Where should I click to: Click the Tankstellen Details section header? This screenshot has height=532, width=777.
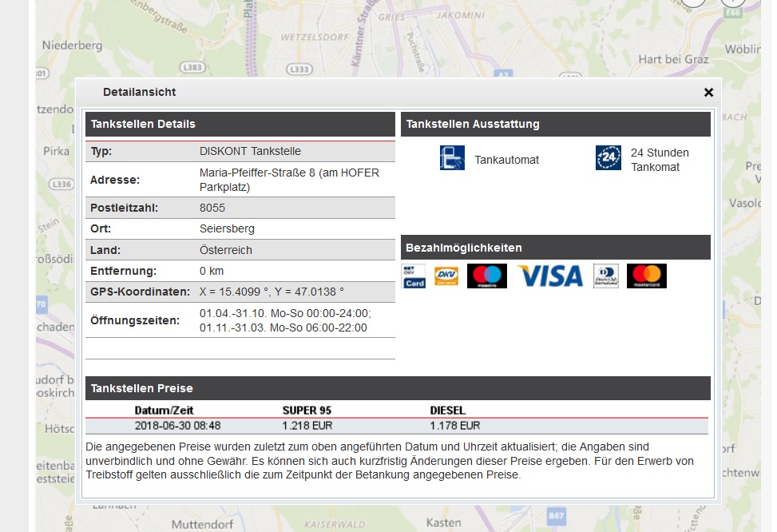click(x=240, y=124)
